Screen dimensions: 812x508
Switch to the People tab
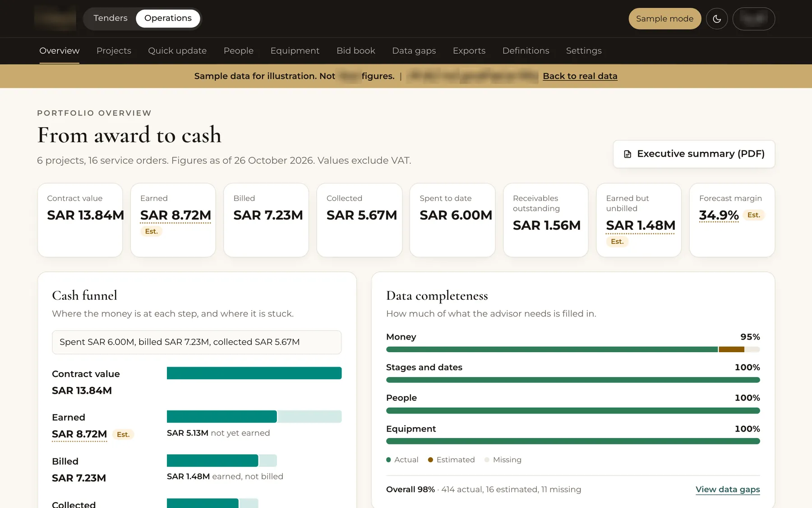(x=239, y=51)
